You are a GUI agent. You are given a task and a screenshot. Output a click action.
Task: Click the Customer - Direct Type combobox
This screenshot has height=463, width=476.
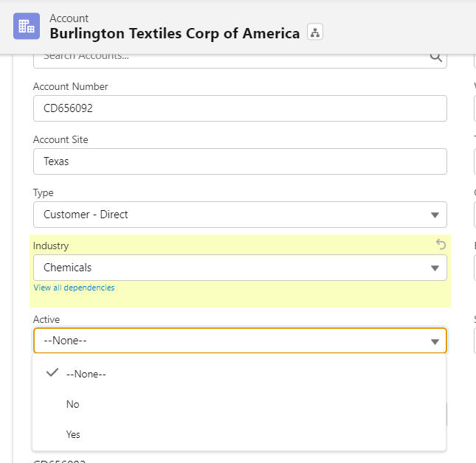coord(229,215)
